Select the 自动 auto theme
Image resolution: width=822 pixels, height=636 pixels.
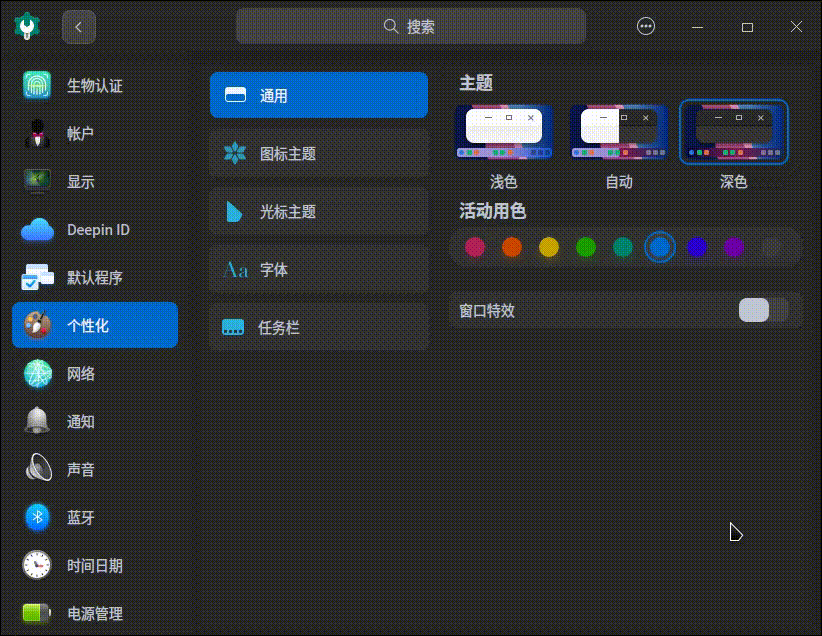[618, 131]
